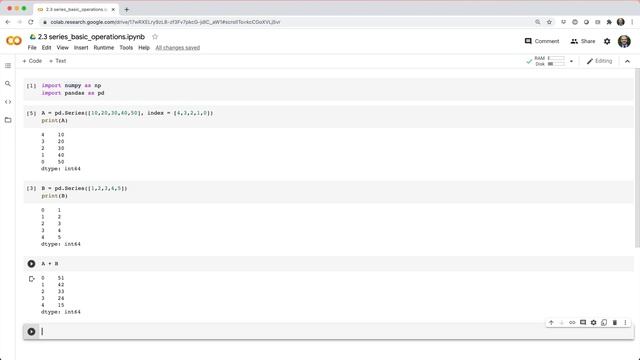Open the Colab logo home link

pos(13,41)
